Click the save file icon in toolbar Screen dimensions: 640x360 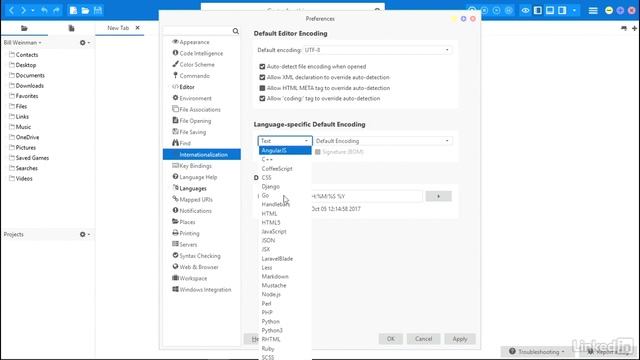98,10
